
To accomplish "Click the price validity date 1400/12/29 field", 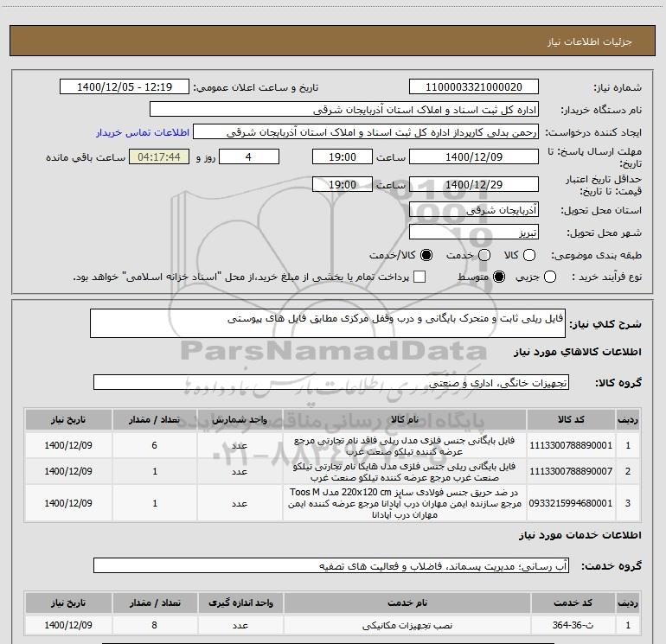I will [x=474, y=185].
